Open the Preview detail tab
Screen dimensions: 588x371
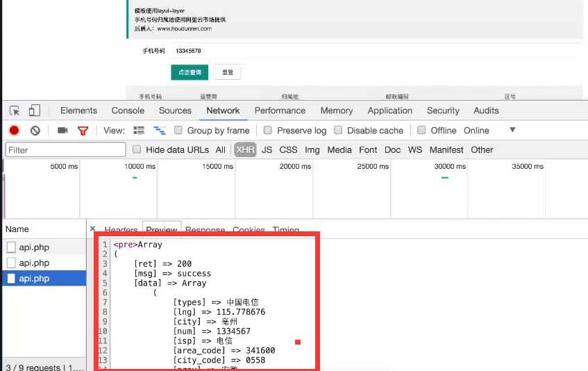pyautogui.click(x=162, y=229)
